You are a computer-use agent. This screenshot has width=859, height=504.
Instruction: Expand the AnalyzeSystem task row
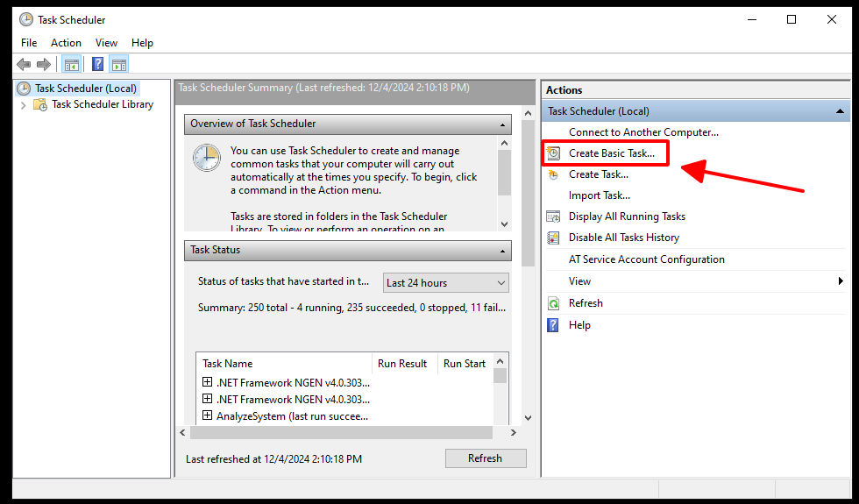click(x=208, y=415)
